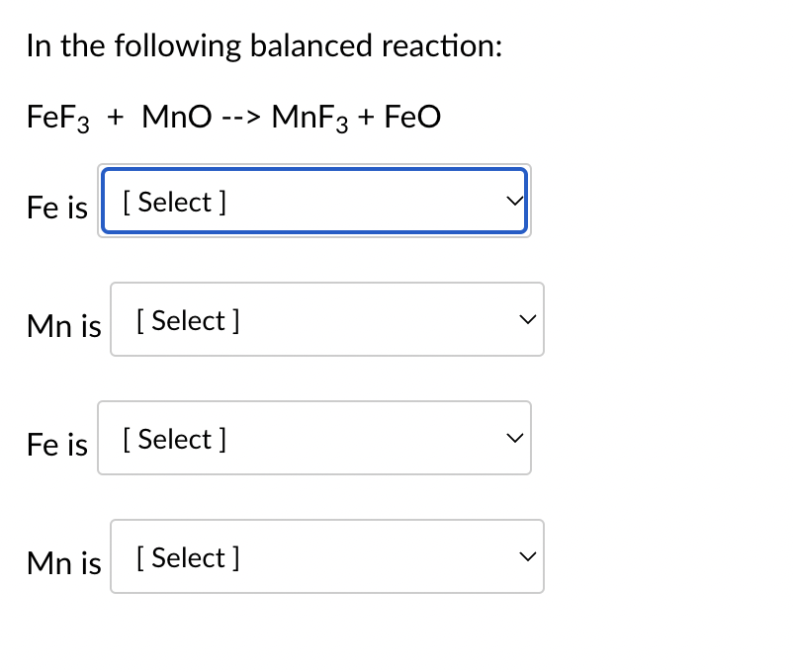Click the balanced reaction equation text

pos(233,116)
